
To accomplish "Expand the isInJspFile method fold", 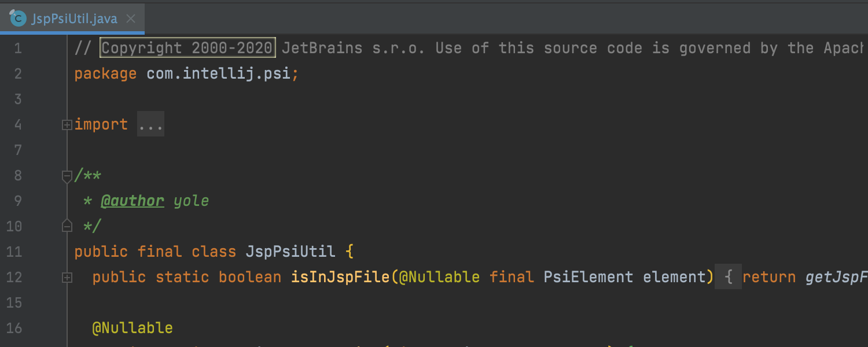I will (67, 278).
